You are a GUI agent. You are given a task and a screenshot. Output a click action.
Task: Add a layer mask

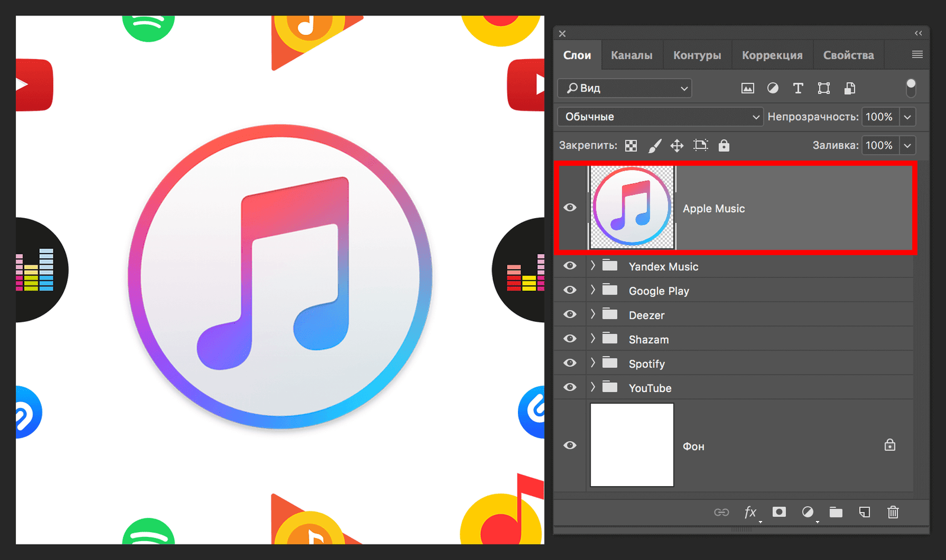(x=779, y=512)
